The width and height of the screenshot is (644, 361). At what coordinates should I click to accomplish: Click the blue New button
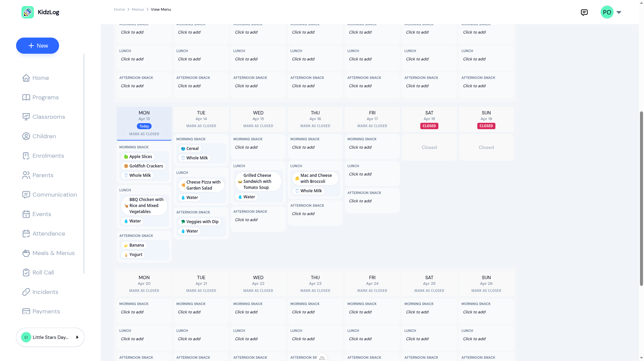click(38, 46)
